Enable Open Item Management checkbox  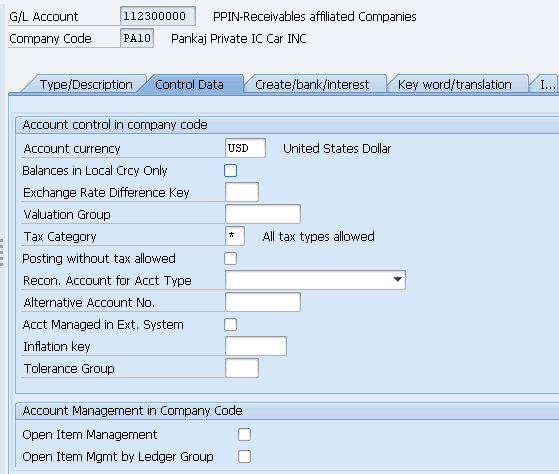(x=244, y=434)
